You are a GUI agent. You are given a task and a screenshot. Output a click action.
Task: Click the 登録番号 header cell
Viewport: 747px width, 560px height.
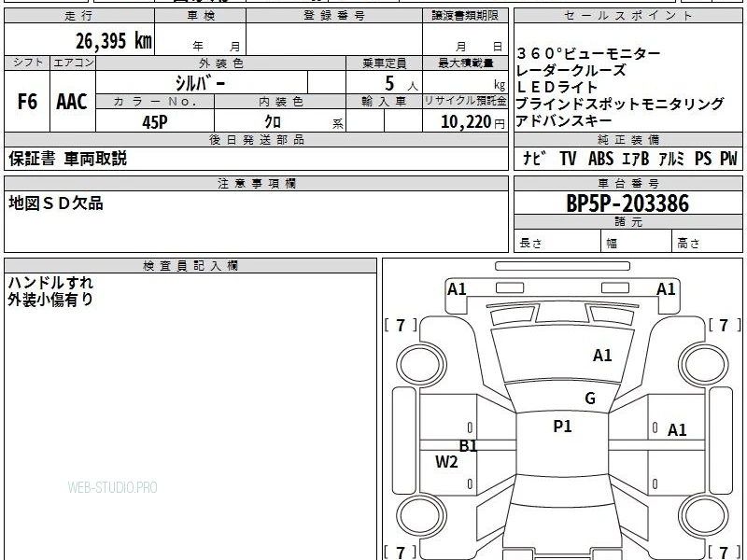[x=334, y=16]
